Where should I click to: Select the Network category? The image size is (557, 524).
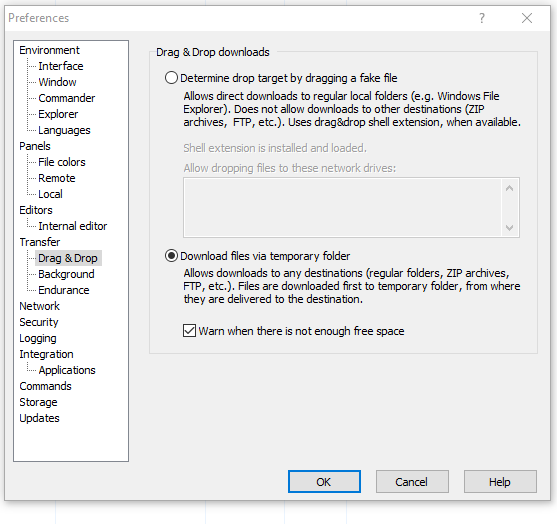(x=39, y=306)
